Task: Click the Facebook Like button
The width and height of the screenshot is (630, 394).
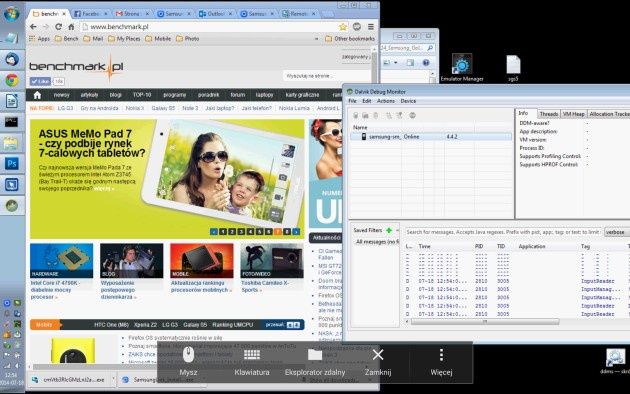Action: (40, 81)
